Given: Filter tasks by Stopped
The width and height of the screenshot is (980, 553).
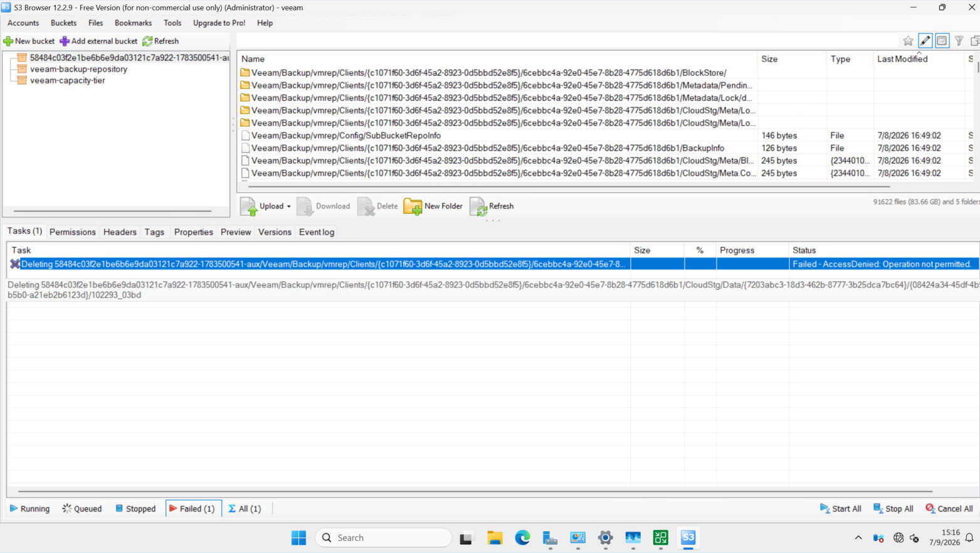Looking at the screenshot, I should (x=135, y=508).
